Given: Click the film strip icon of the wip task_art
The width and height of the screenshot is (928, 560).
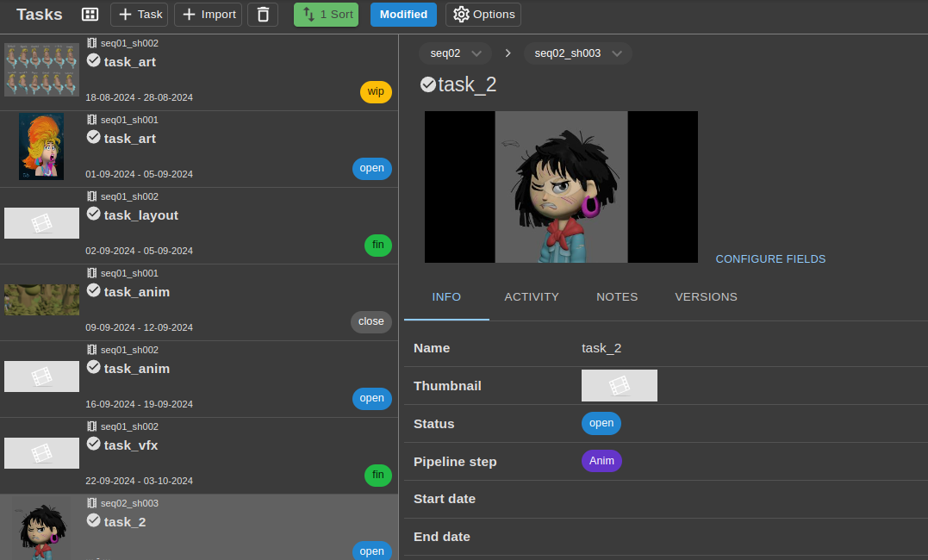Looking at the screenshot, I should tap(92, 43).
